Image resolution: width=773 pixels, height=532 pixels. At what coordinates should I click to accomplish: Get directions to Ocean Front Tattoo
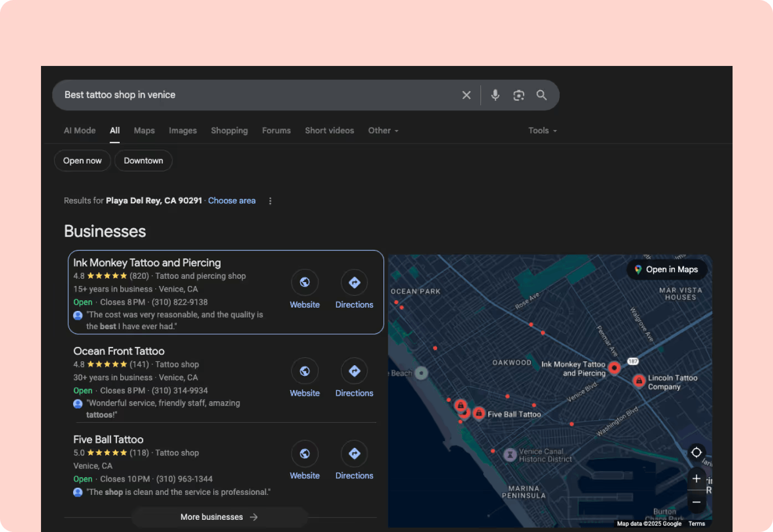pyautogui.click(x=354, y=371)
